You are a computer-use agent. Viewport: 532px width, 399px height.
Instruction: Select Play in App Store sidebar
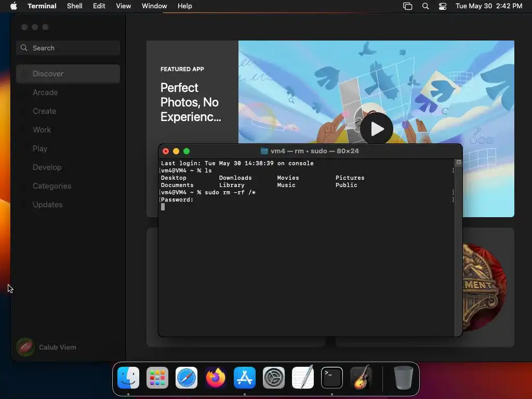coord(68,148)
